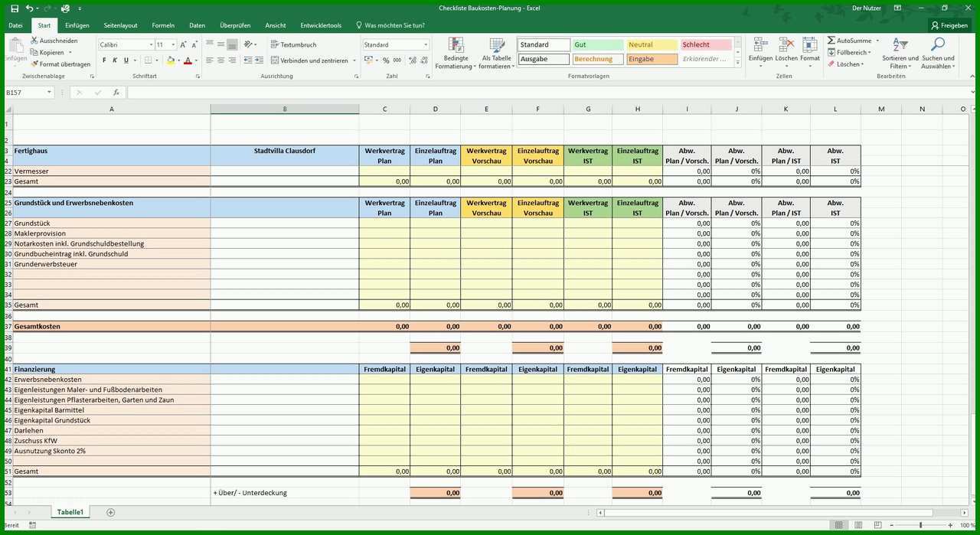Apply the Neutral cell style
The image size is (980, 535).
[652, 44]
